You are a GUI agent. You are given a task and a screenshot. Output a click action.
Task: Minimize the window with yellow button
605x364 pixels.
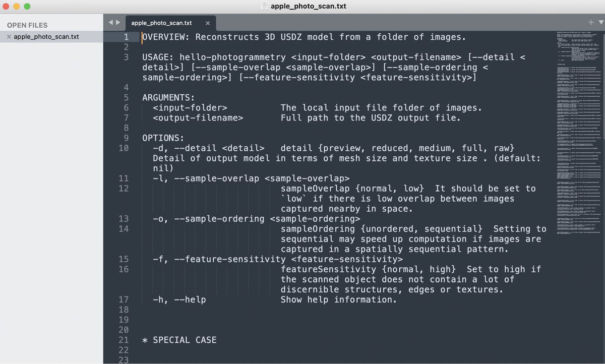click(x=17, y=7)
